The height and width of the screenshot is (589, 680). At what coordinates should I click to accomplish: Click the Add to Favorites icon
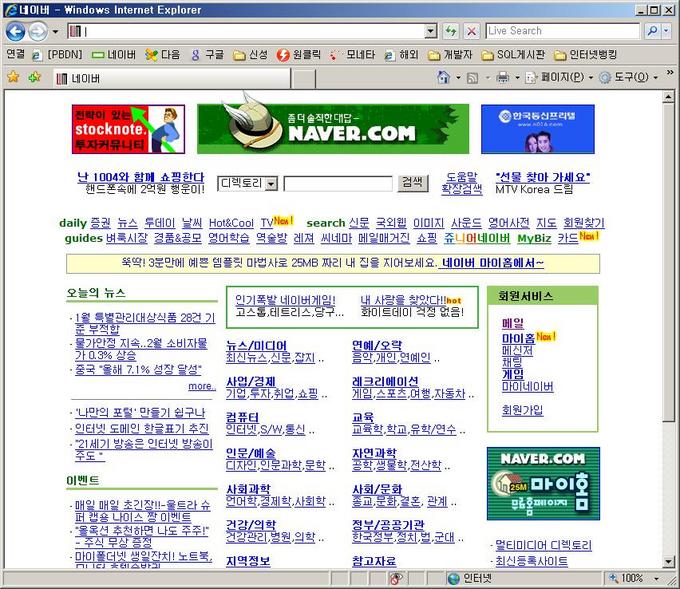[x=34, y=77]
